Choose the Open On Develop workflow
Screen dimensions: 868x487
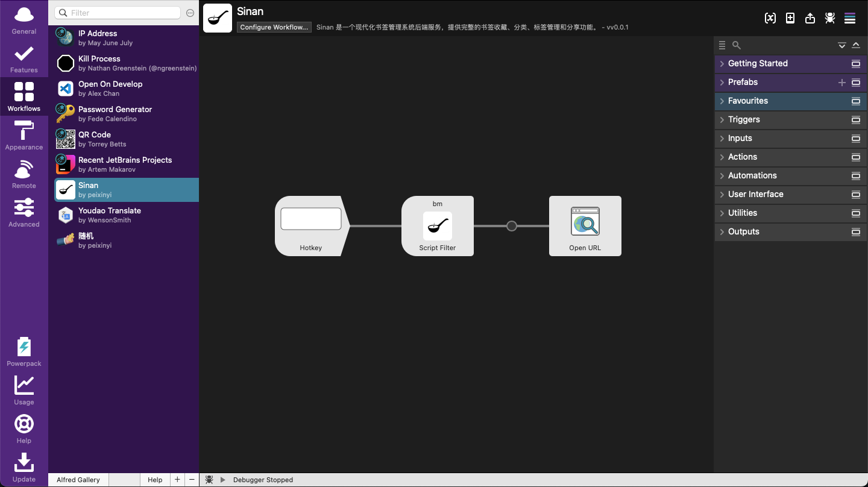(x=127, y=89)
